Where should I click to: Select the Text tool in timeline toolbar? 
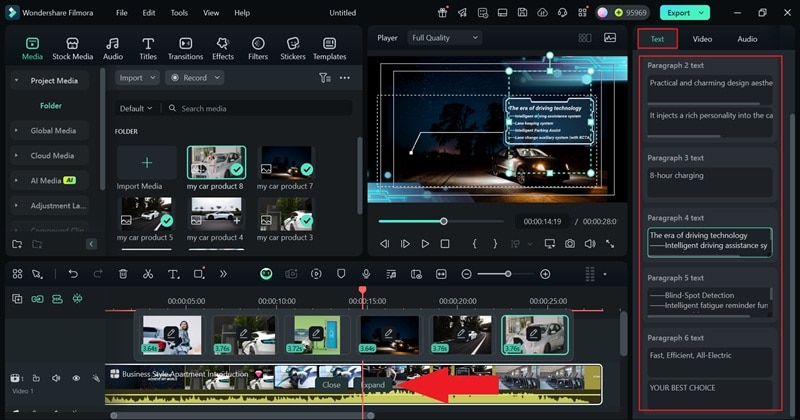point(173,274)
